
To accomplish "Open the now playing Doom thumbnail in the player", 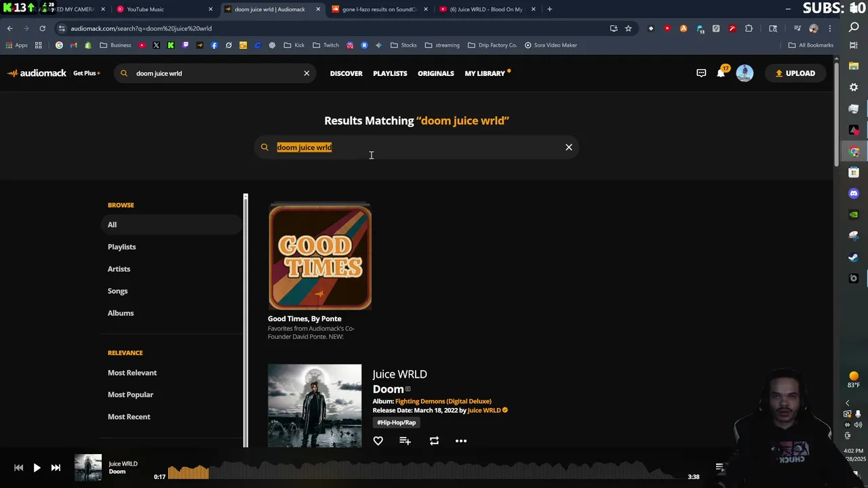I will [x=87, y=468].
